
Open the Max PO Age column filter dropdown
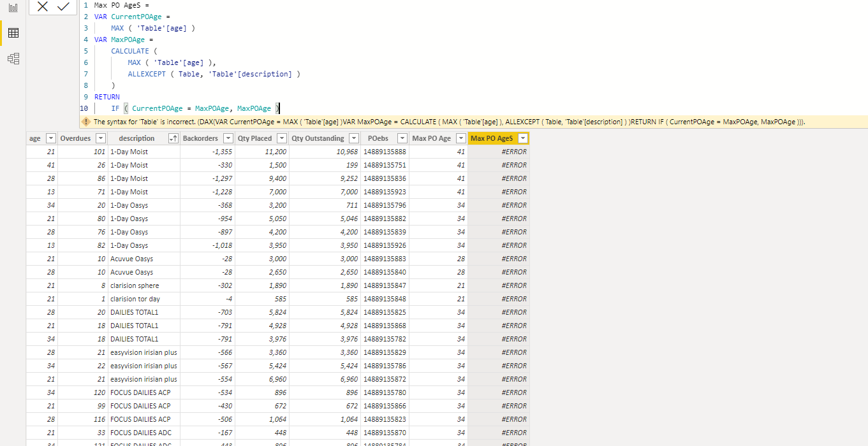coord(461,138)
